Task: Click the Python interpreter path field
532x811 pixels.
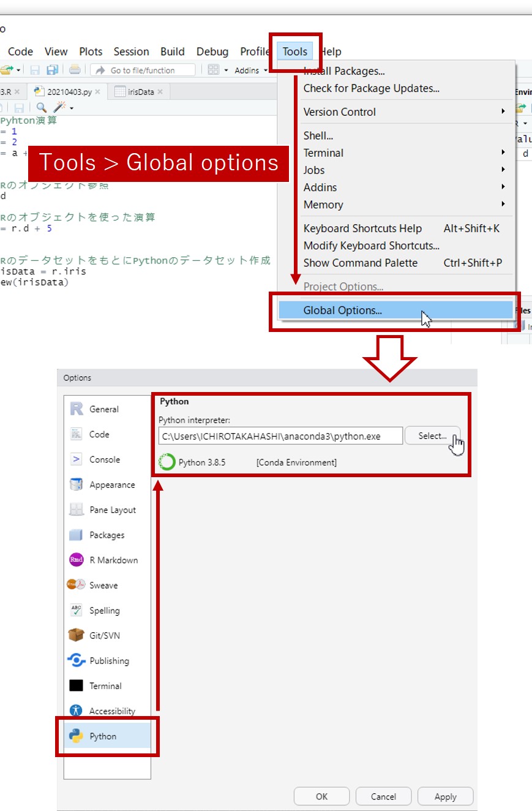Action: click(x=280, y=436)
